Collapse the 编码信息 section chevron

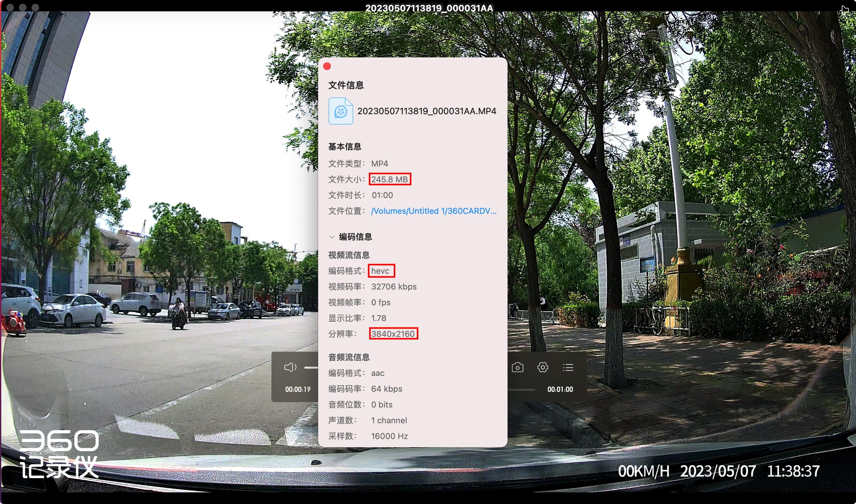tap(332, 237)
